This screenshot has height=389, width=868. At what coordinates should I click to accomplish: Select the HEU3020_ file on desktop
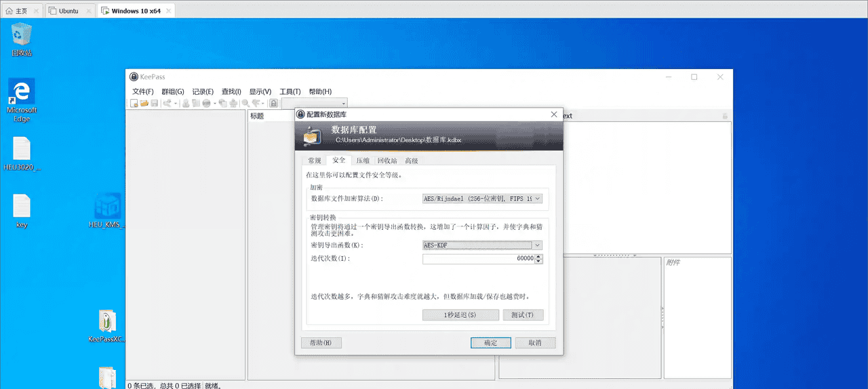(22, 153)
